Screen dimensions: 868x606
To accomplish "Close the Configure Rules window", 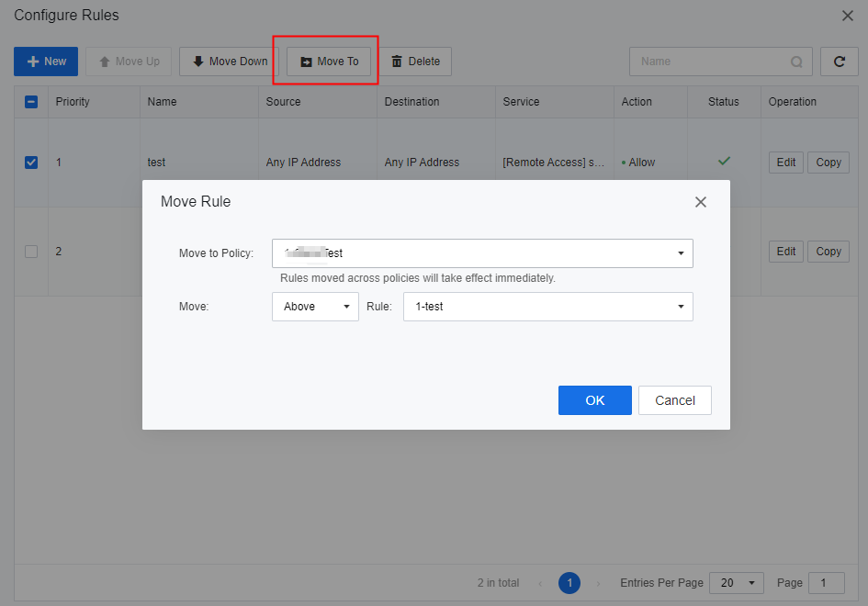I will pos(848,16).
